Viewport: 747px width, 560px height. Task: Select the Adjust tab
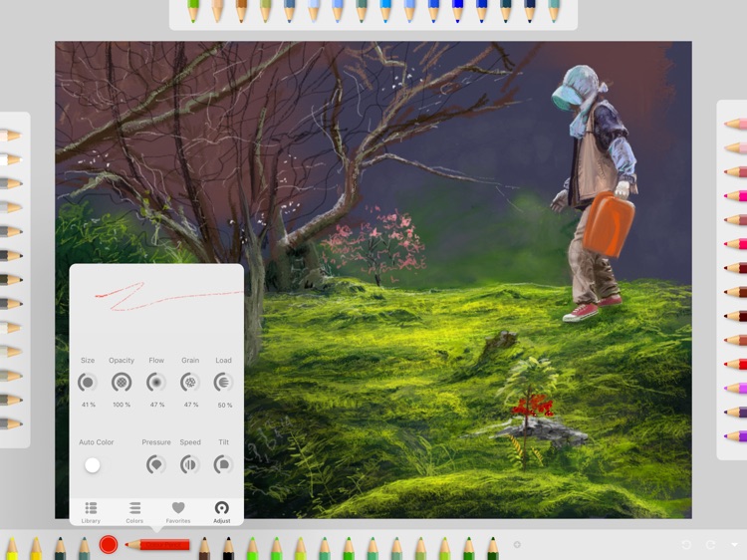tap(222, 512)
